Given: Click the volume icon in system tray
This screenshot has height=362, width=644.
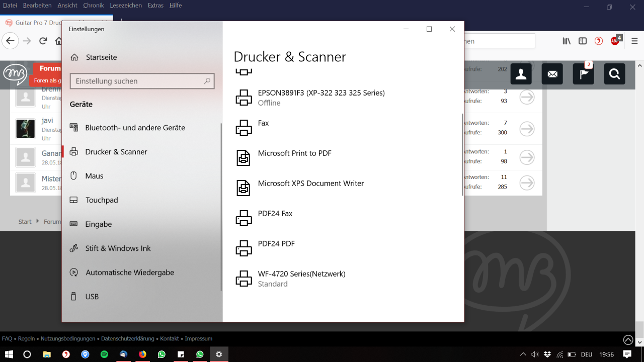Looking at the screenshot, I should tap(535, 354).
